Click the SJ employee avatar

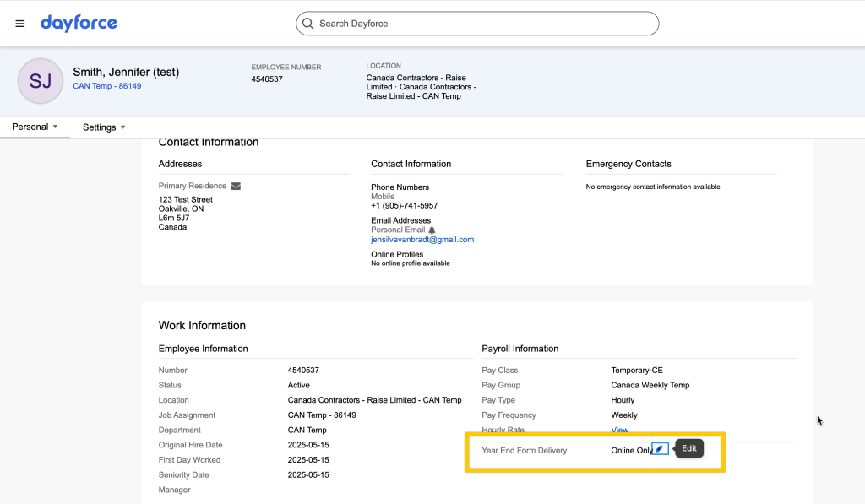coord(40,81)
